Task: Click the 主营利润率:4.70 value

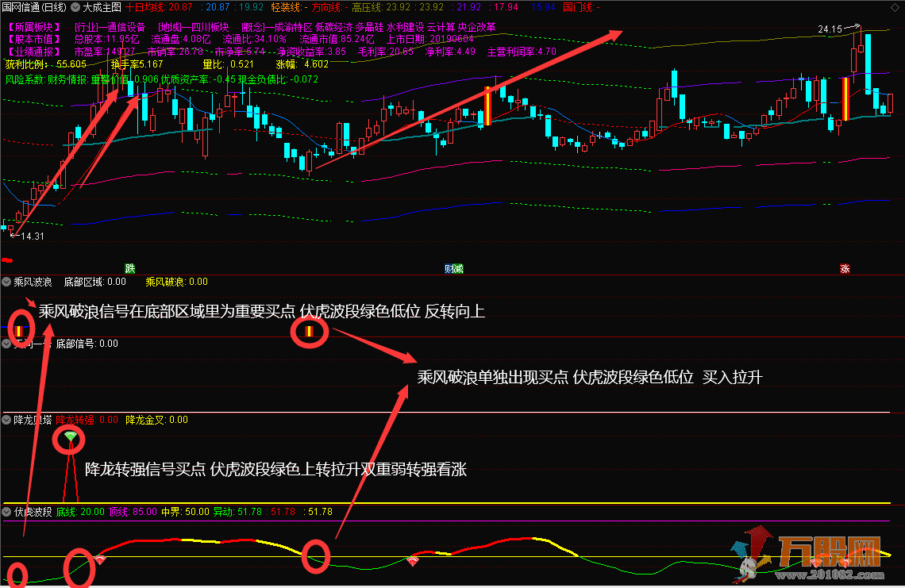Action: click(x=522, y=52)
